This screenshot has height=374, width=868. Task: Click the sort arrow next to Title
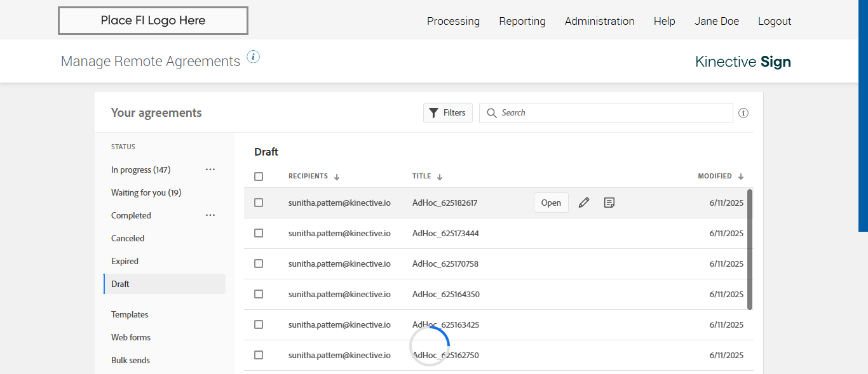point(440,177)
